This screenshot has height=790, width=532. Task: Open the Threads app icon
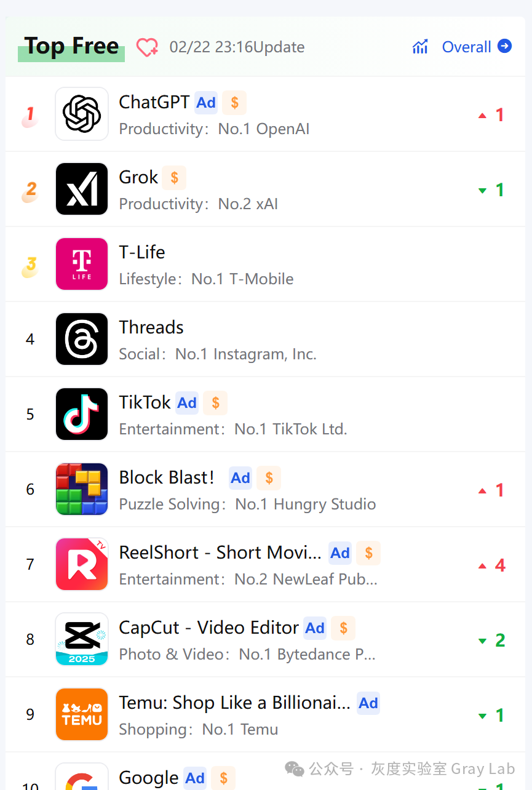(82, 339)
